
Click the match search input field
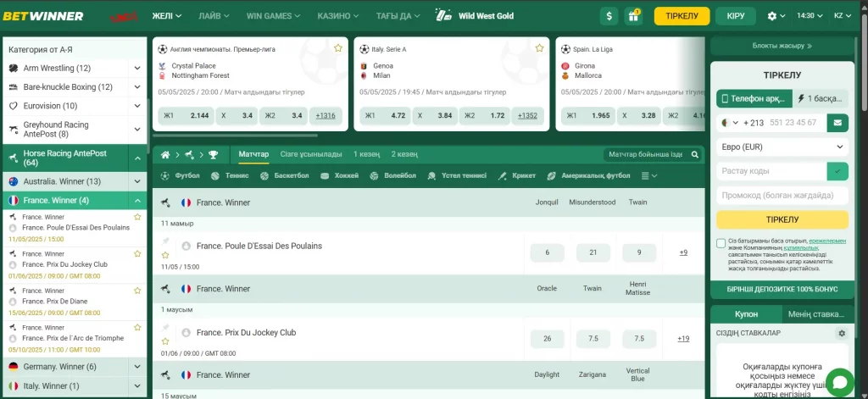(646, 155)
